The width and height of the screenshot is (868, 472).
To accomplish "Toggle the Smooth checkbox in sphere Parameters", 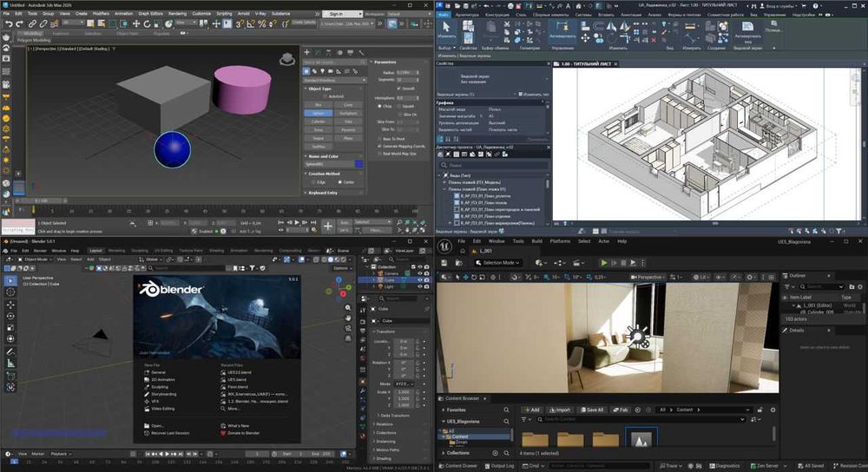I will click(399, 88).
